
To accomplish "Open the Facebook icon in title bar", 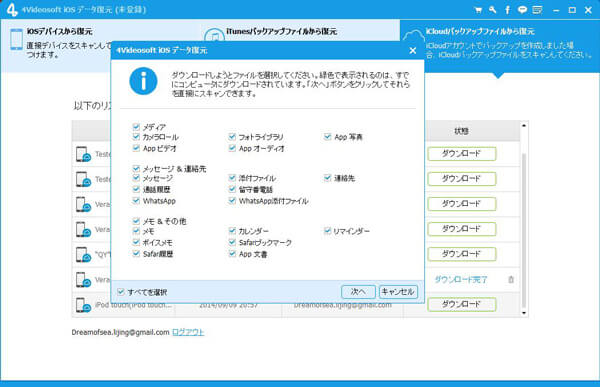I will point(507,10).
